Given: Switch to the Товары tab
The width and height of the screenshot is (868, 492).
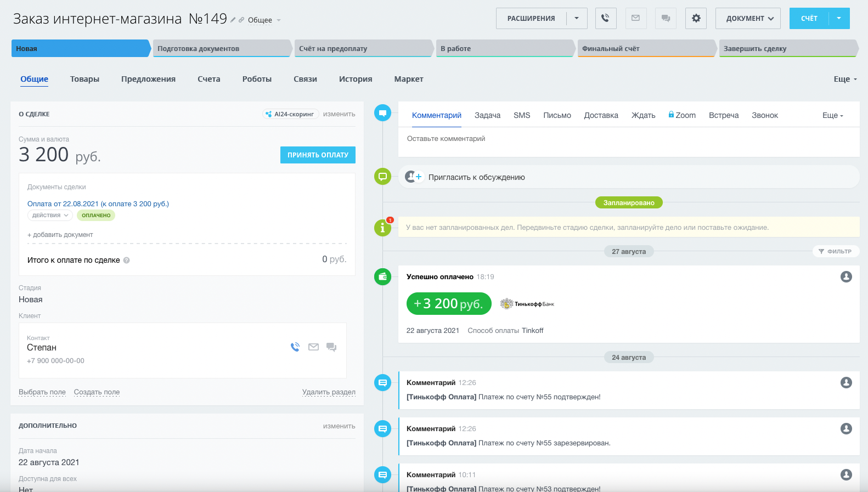Looking at the screenshot, I should (x=84, y=79).
